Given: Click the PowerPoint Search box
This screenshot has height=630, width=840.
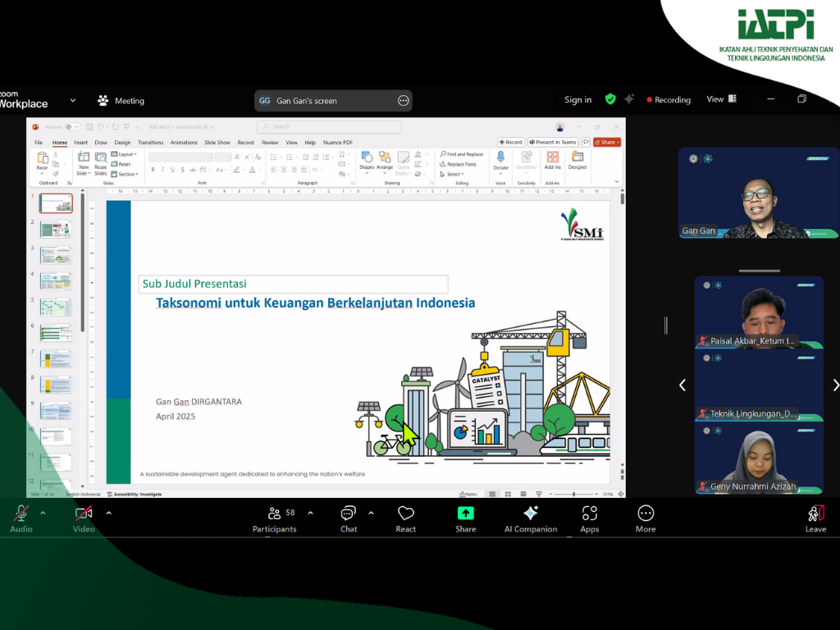Looking at the screenshot, I should (x=329, y=127).
